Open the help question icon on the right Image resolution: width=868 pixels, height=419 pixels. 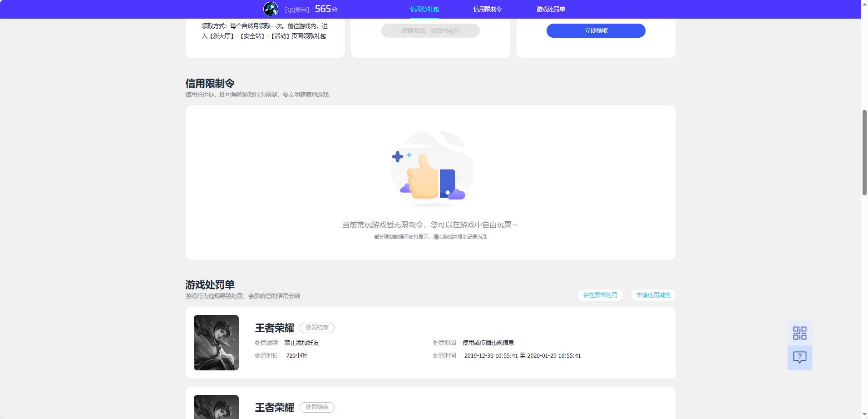pos(799,357)
